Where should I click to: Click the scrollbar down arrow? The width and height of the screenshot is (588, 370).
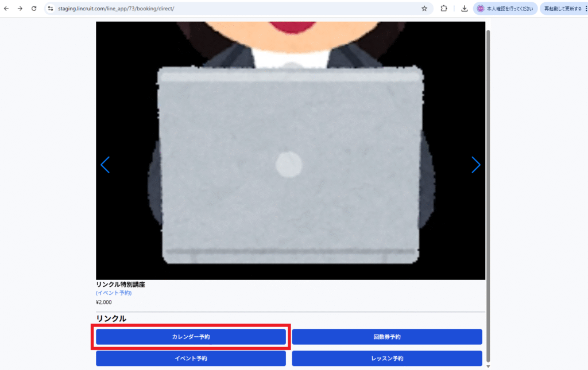[x=488, y=366]
